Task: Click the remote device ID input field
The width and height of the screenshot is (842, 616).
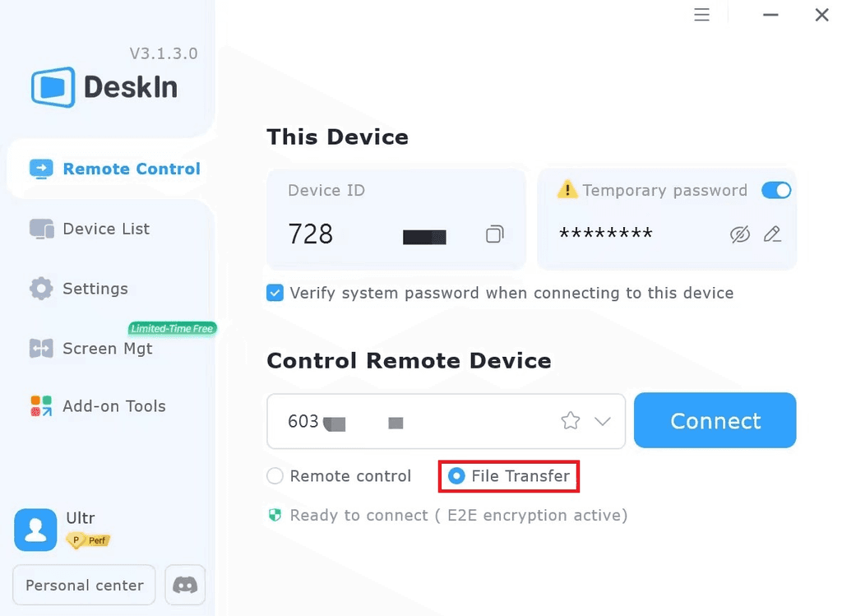Action: pyautogui.click(x=411, y=420)
